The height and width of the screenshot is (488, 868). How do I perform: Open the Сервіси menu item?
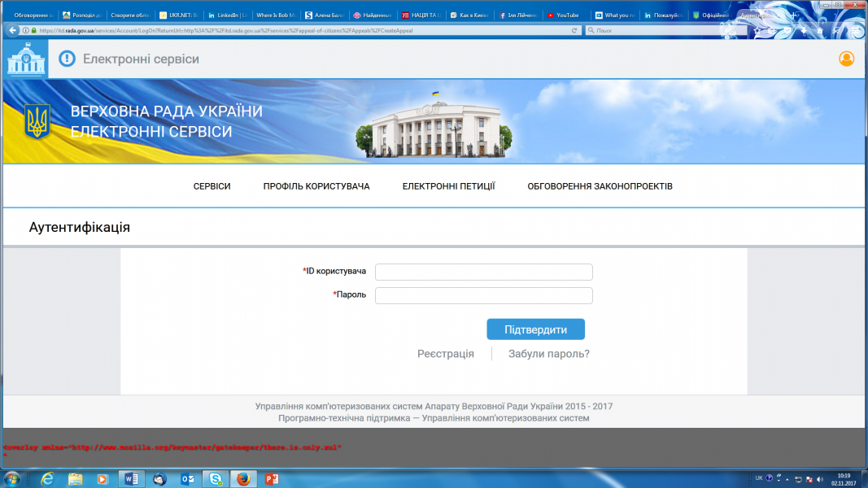[x=212, y=186]
